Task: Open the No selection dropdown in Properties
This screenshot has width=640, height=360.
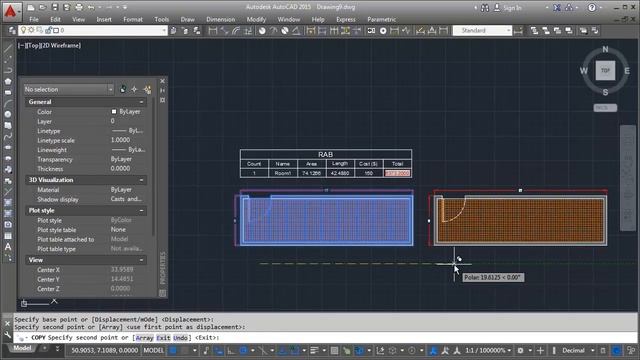Action: pyautogui.click(x=68, y=89)
